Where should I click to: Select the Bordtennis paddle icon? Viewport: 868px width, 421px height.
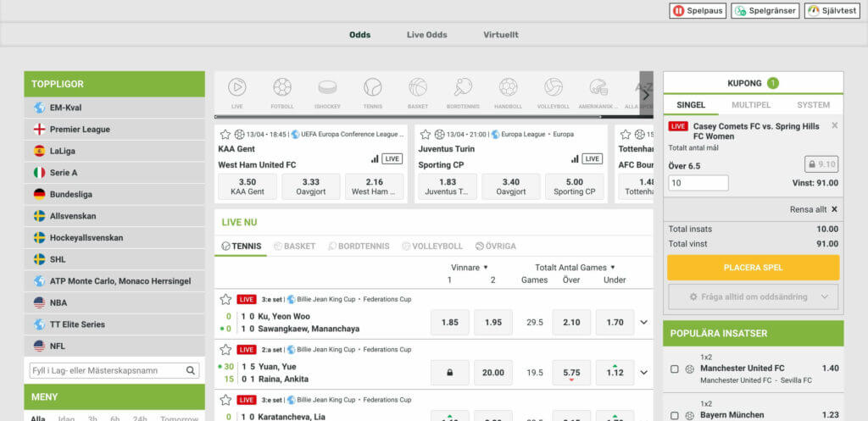(x=463, y=87)
